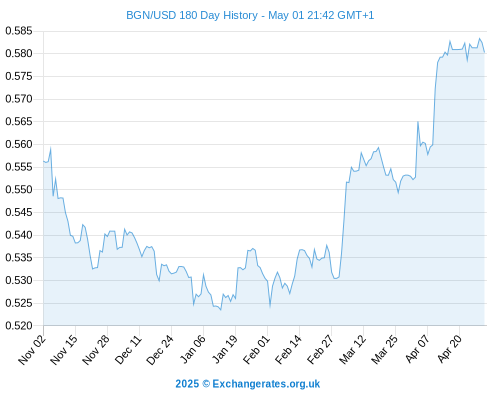Select the Nov 28 x-axis date label
The image size is (495, 400).
(96, 350)
